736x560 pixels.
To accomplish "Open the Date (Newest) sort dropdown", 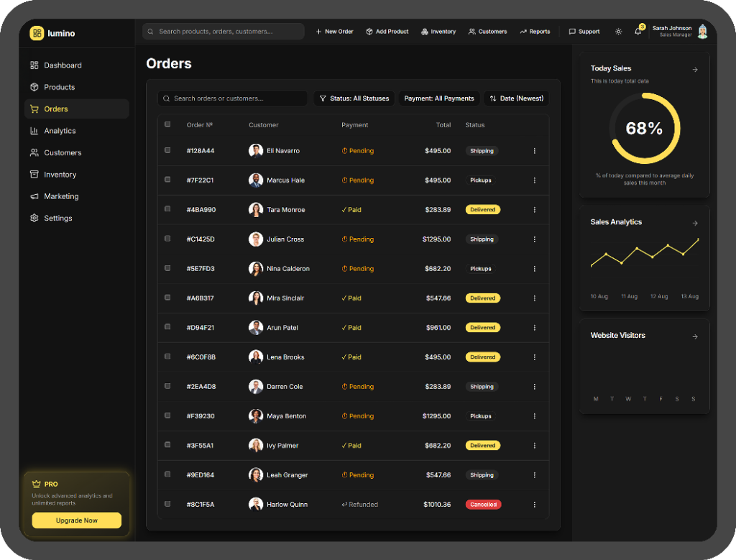I will click(516, 98).
